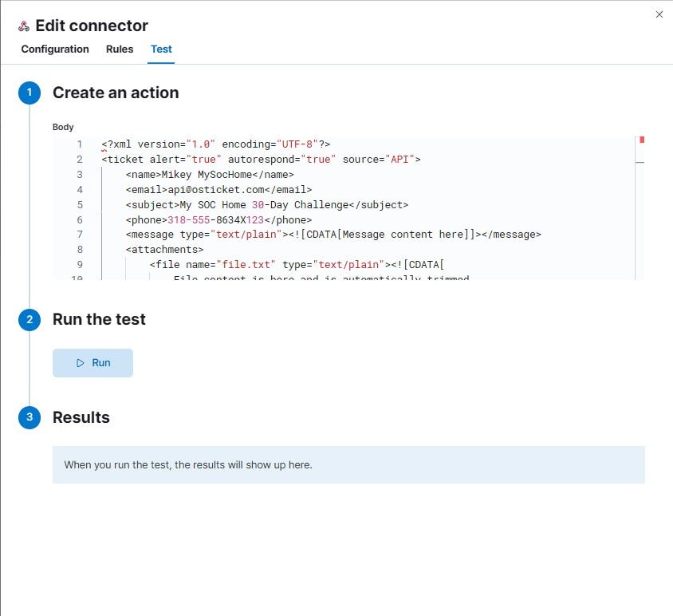Click the Body field label

63,127
